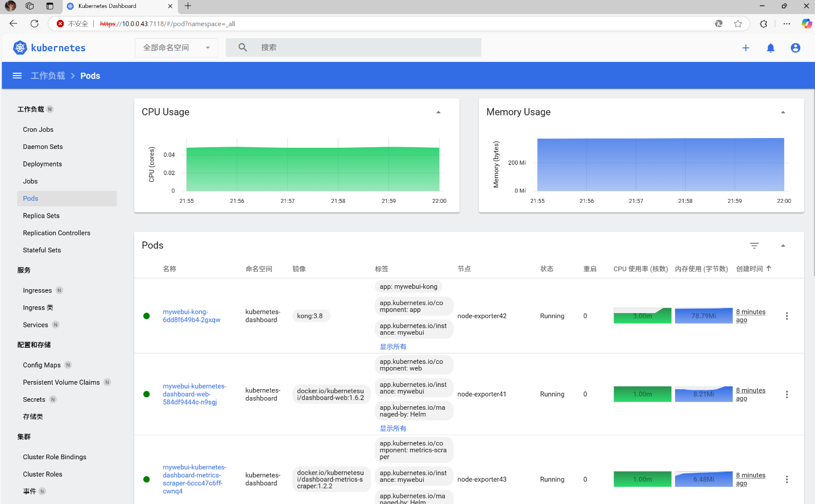This screenshot has width=815, height=504.
Task: Open Stateful Sets in sidebar
Action: click(x=42, y=250)
